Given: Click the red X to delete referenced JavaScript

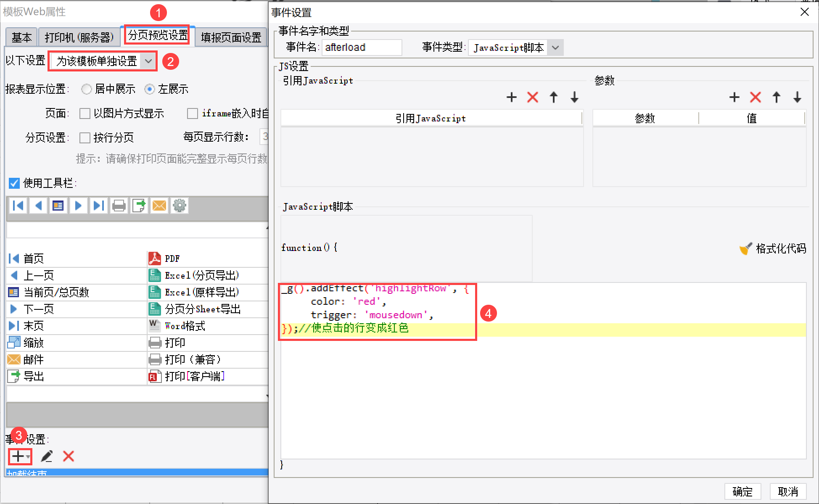Looking at the screenshot, I should coord(533,98).
